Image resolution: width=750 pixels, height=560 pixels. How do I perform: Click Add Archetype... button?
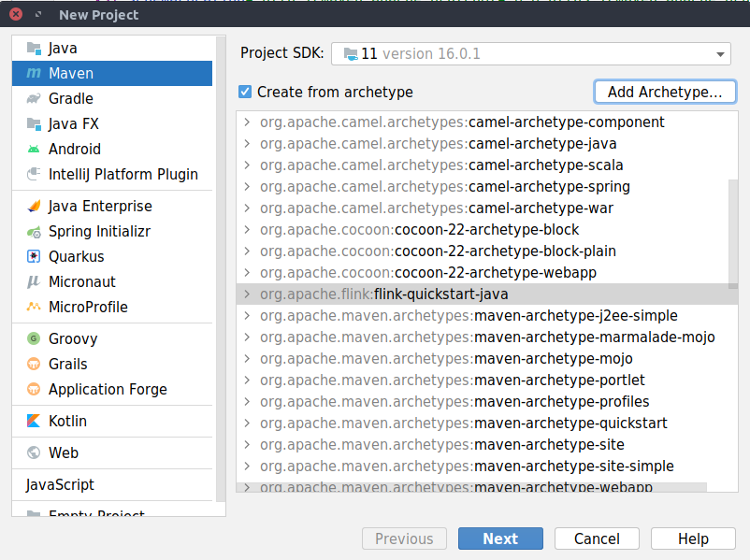pyautogui.click(x=665, y=92)
